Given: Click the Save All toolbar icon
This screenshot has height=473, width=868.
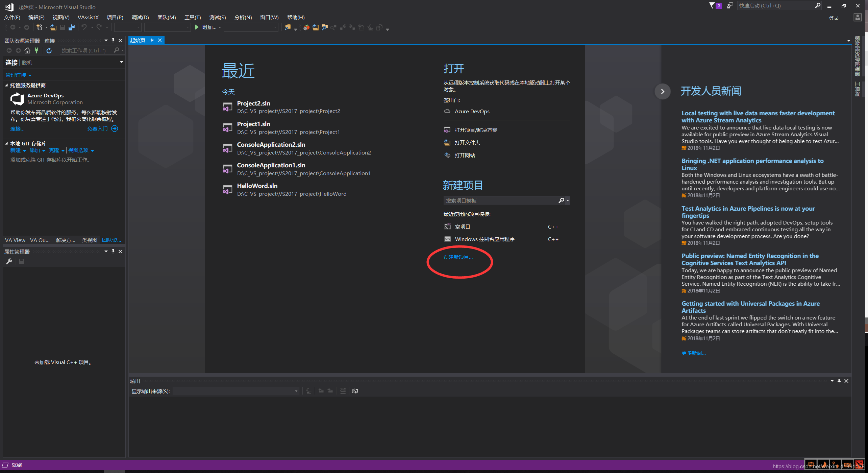Looking at the screenshot, I should click(x=72, y=27).
